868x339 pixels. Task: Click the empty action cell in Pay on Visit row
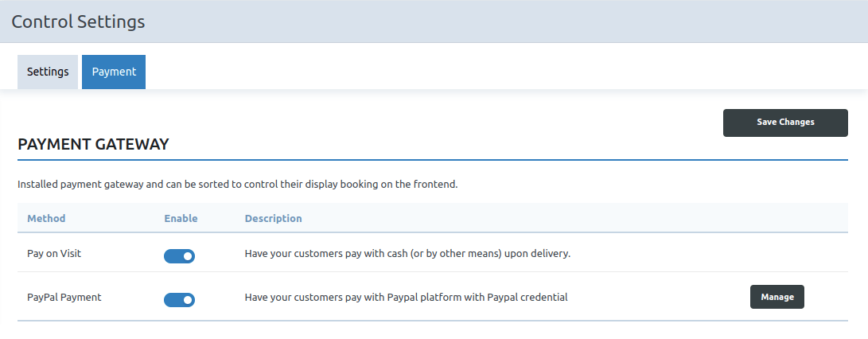[777, 254]
